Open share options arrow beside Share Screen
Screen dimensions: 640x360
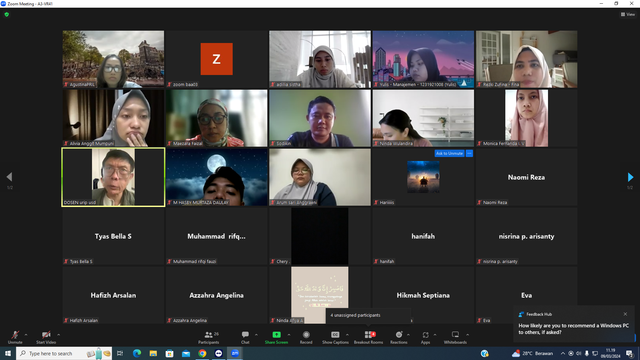point(289,335)
